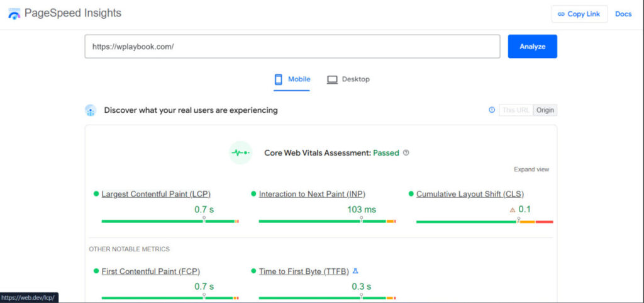The width and height of the screenshot is (644, 303).
Task: Click the green status dot beside TTFB
Action: click(x=253, y=271)
